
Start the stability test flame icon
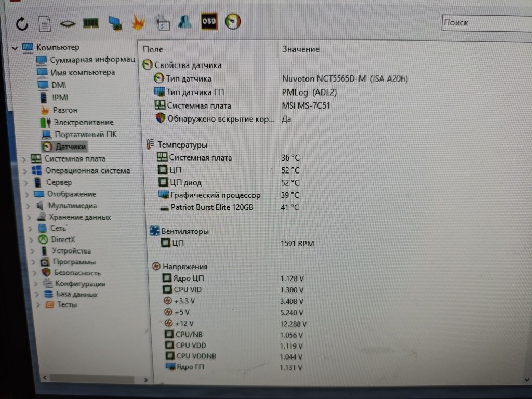[138, 23]
